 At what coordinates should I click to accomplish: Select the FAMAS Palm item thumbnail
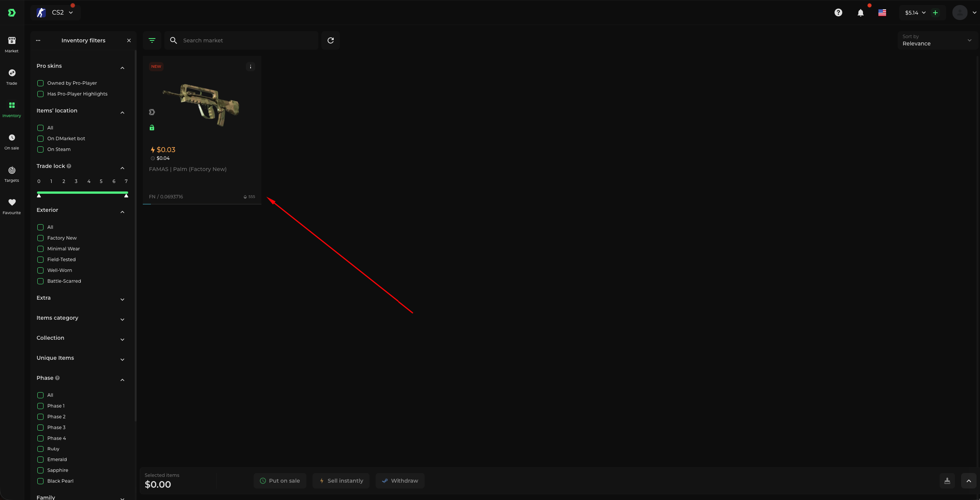[x=201, y=105]
